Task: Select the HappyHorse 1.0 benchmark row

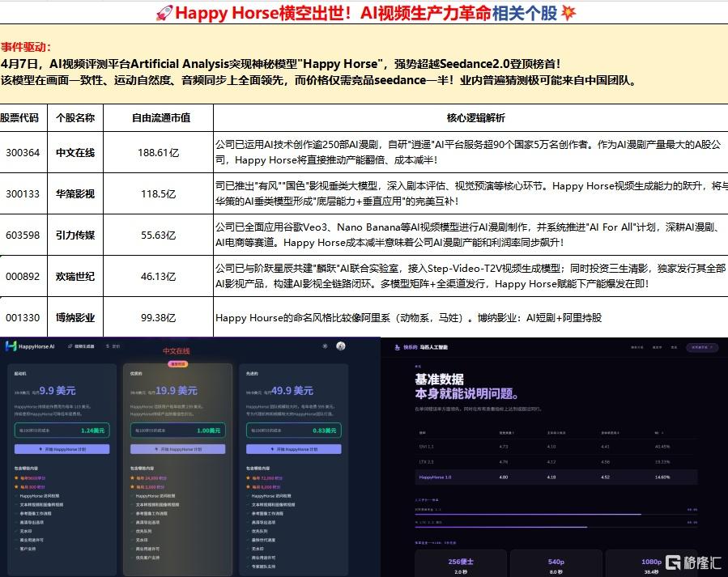Action: pos(556,477)
